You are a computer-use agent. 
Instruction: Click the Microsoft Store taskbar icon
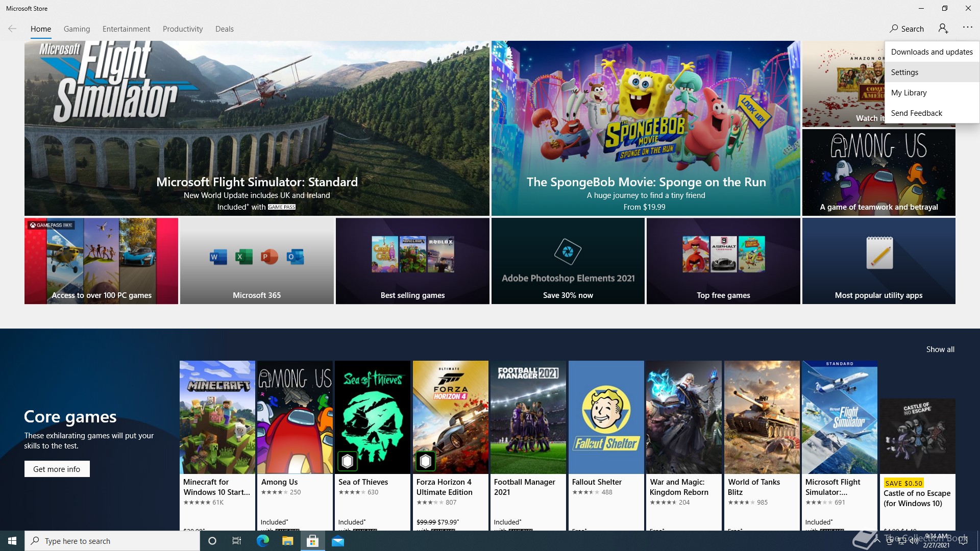click(x=313, y=541)
